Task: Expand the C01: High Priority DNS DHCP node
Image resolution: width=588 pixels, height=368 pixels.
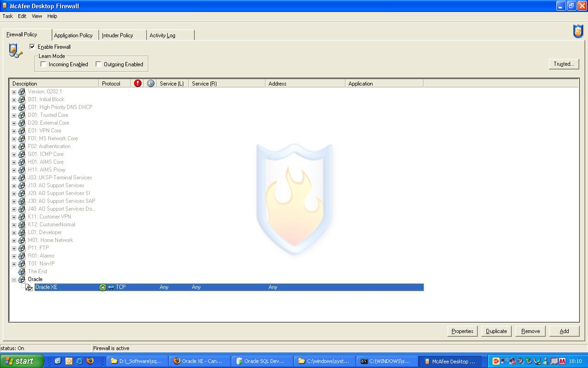Action: tap(14, 108)
